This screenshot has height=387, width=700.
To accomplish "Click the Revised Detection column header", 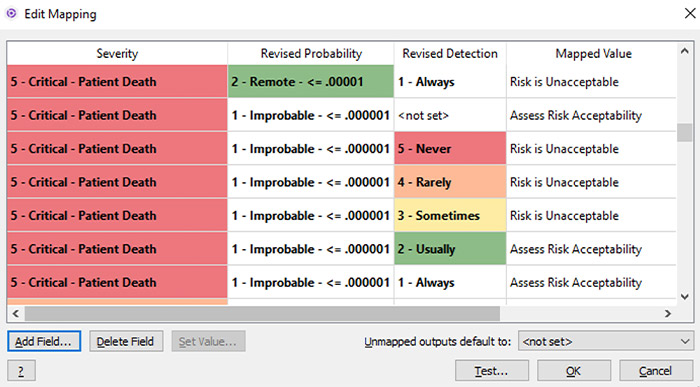I will click(450, 54).
